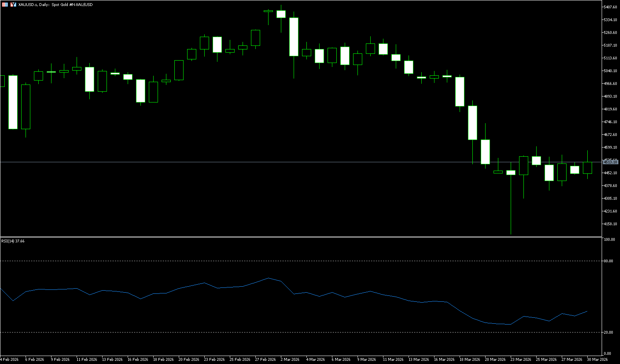
Task: Click the 4158.10 price scale label
Action: coord(610,224)
